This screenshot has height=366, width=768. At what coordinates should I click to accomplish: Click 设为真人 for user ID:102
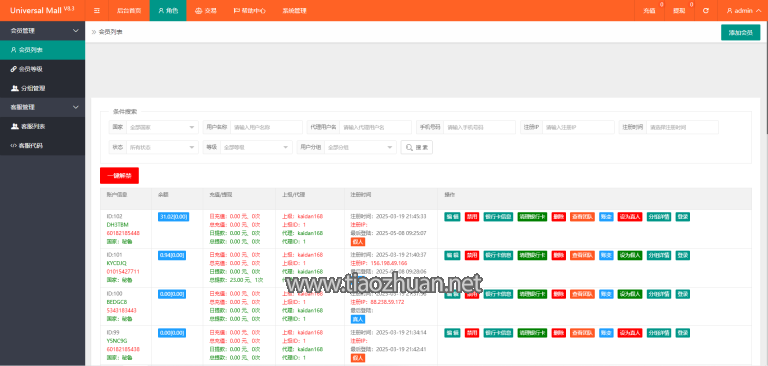(630, 217)
